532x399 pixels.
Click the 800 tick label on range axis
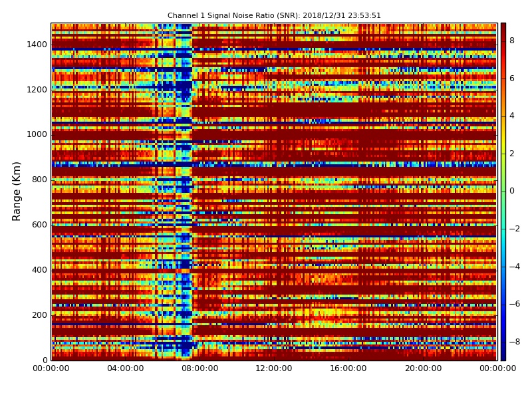[x=39, y=180]
